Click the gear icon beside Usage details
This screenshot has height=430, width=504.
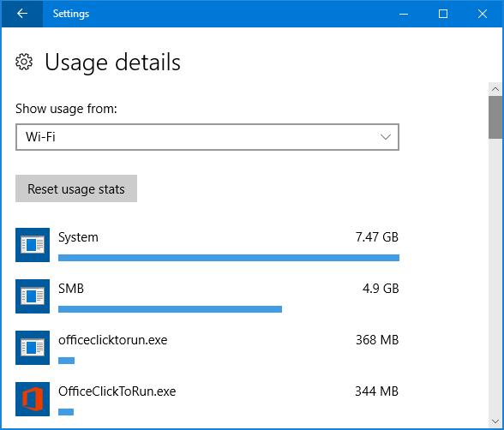tap(24, 62)
